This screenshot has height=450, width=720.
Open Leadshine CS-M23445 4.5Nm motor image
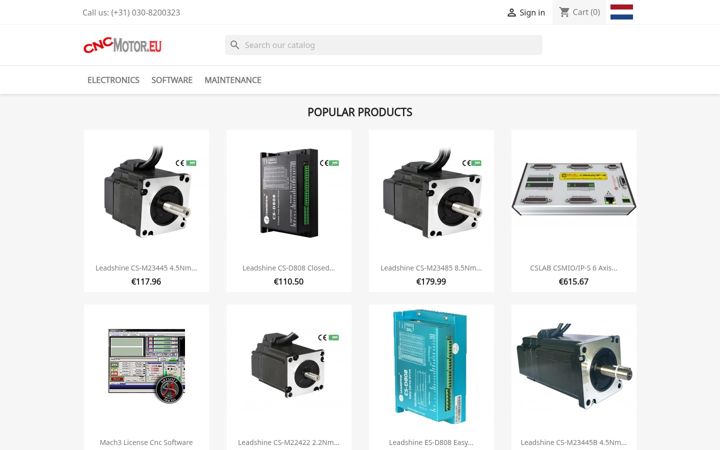pos(146,193)
